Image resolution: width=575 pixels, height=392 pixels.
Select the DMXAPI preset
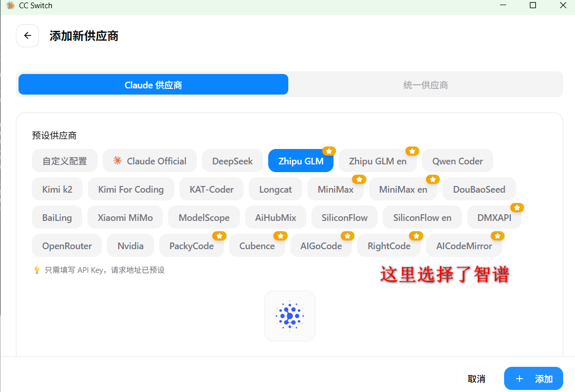point(494,217)
